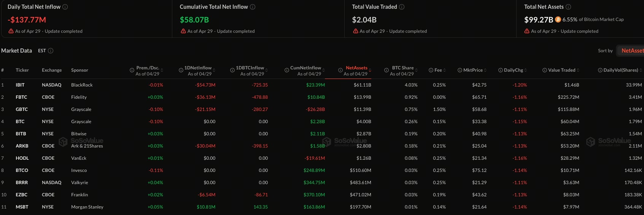Click the 6.55% of Bitcoin Market Cap text
Image resolution: width=644 pixels, height=215 pixels.
coord(593,19)
